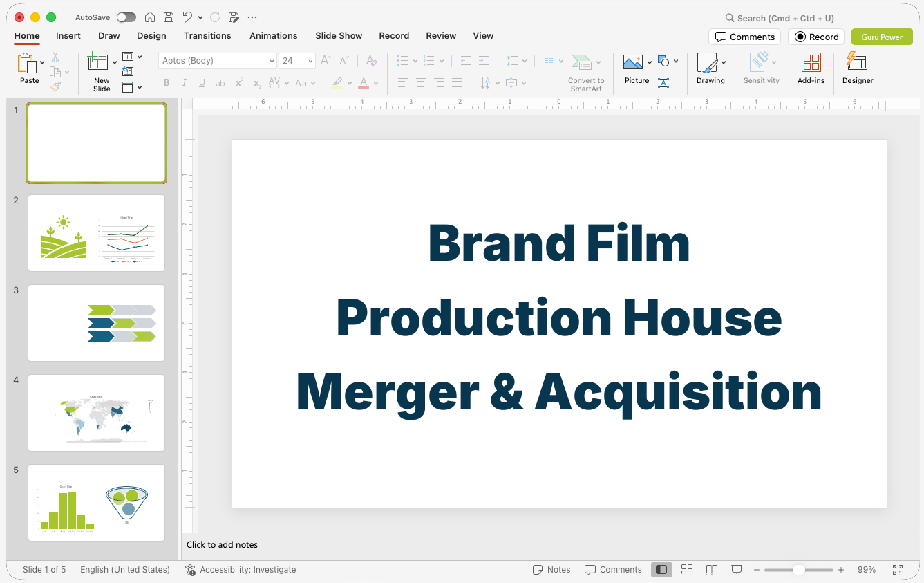
Task: Click the Redo icon
Action: (x=215, y=17)
